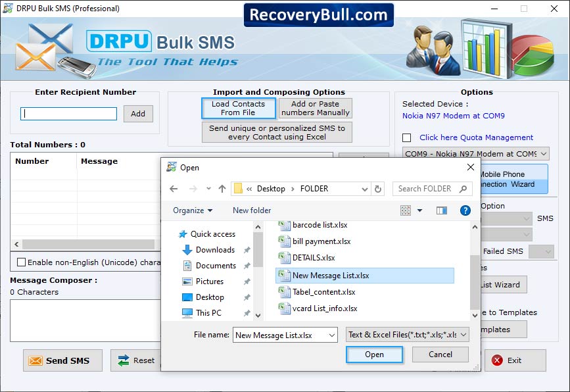Open the Organize menu
Screen dimensions: 570x392
tap(193, 210)
